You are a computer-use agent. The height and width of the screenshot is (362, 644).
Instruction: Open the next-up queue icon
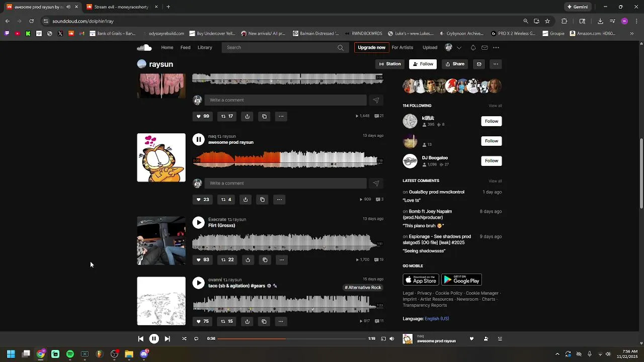tap(500, 339)
